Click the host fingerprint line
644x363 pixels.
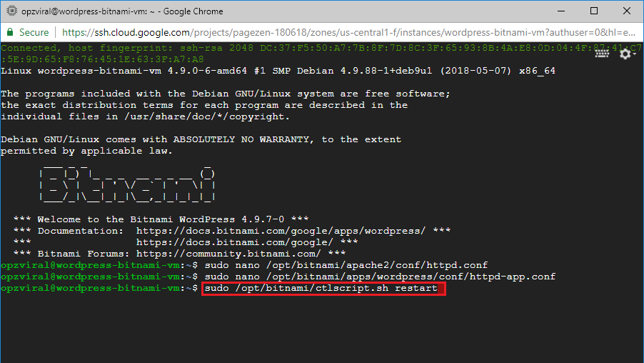[x=321, y=54]
